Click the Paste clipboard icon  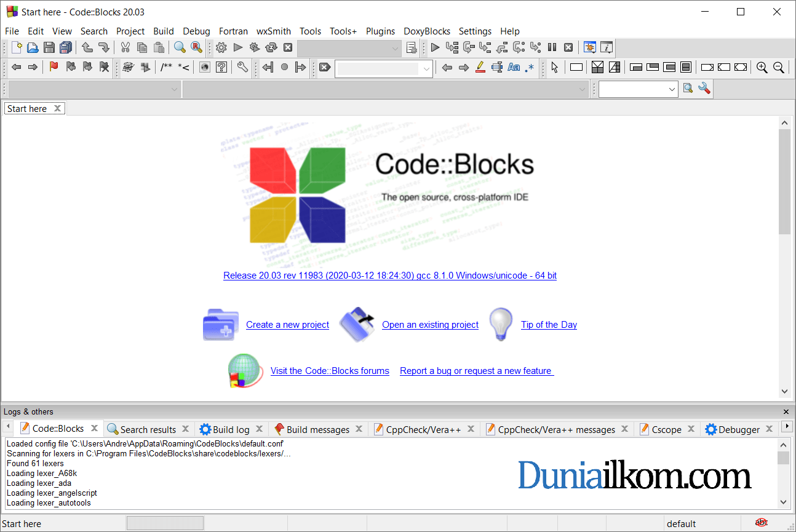click(x=159, y=47)
